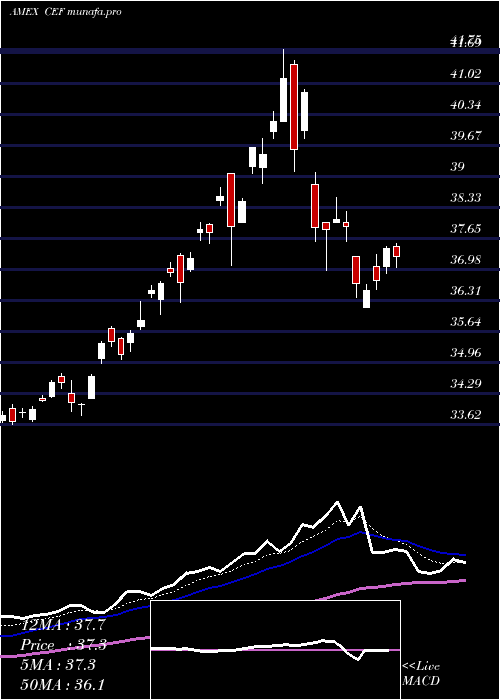Image resolution: width=500 pixels, height=700 pixels.
Task: Click the tallest red candle at the chart peak
Action: (x=294, y=107)
